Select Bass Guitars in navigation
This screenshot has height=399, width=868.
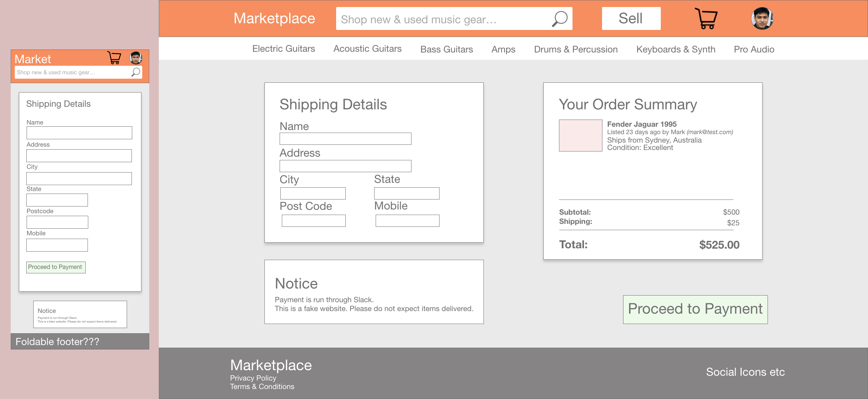(x=447, y=49)
